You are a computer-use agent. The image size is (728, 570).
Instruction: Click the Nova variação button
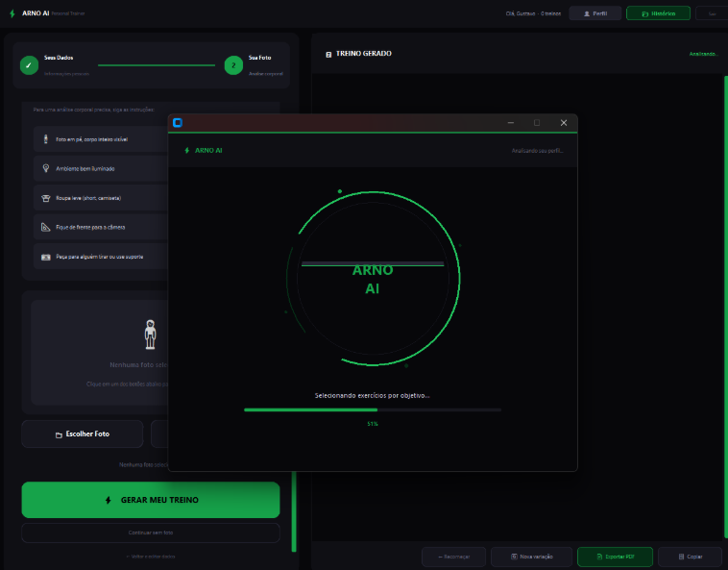tap(531, 557)
